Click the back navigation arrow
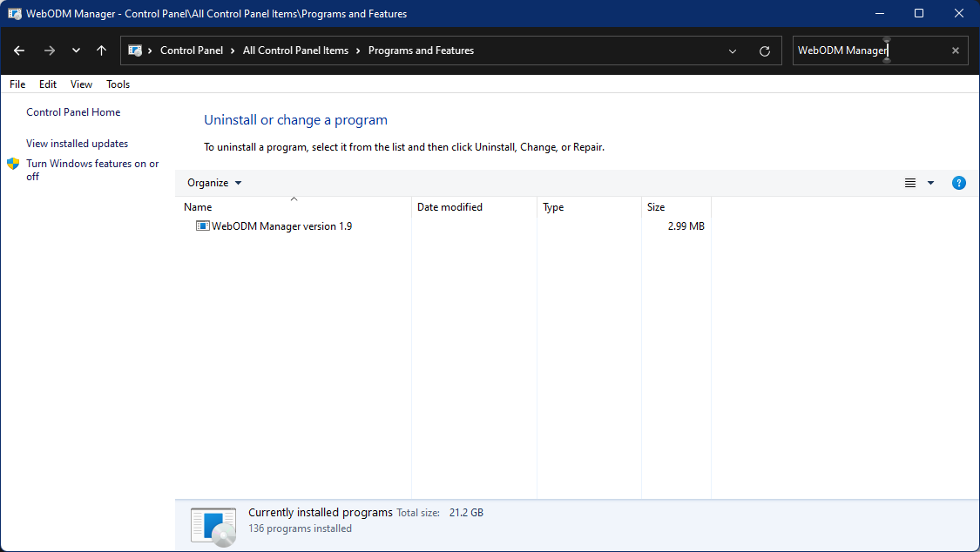The width and height of the screenshot is (980, 552). 18,50
